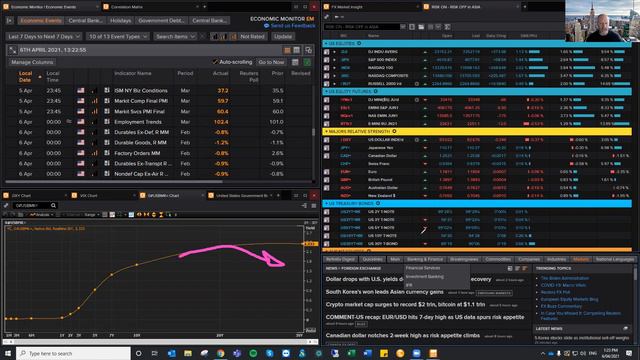640x360 pixels.
Task: Select the calendar view icon in date bar
Action: click(x=297, y=50)
